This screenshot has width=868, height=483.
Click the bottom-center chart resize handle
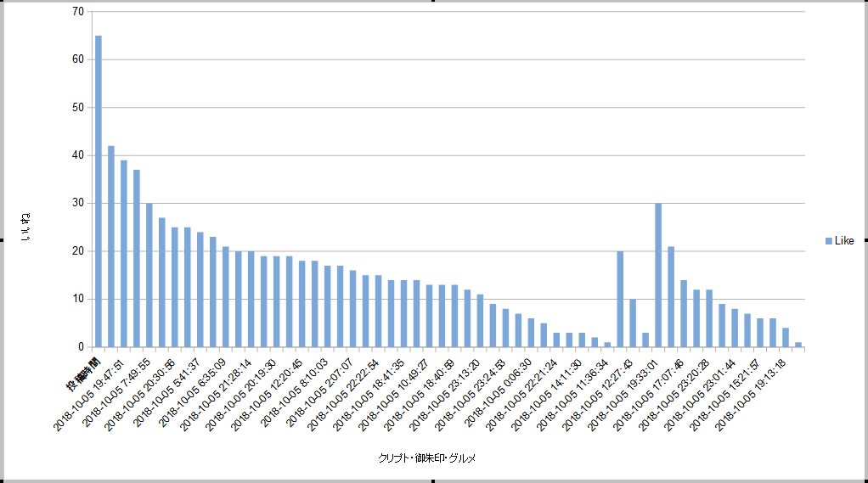coord(433,481)
